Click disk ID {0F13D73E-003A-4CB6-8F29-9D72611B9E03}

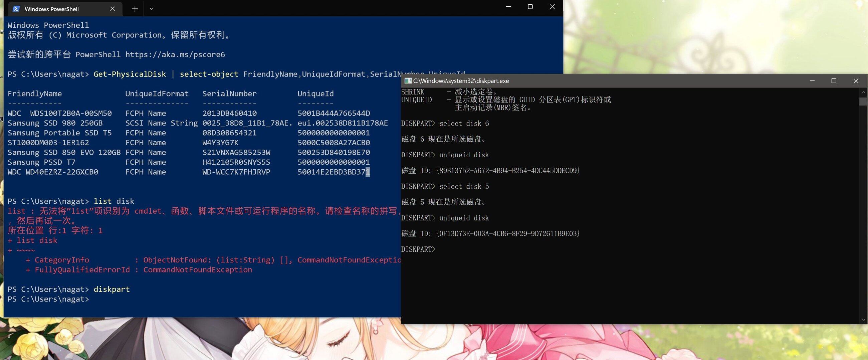(508, 233)
